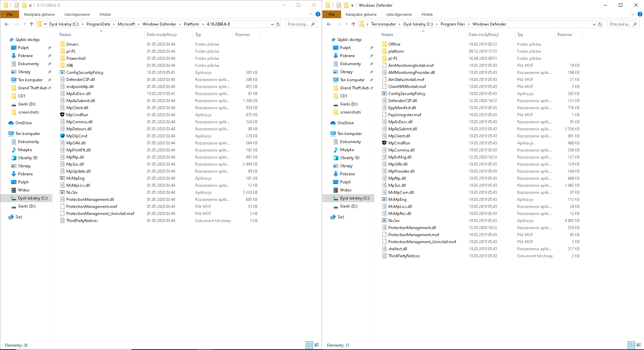
Task: Switch right window to large icons view
Action: pos(639,345)
